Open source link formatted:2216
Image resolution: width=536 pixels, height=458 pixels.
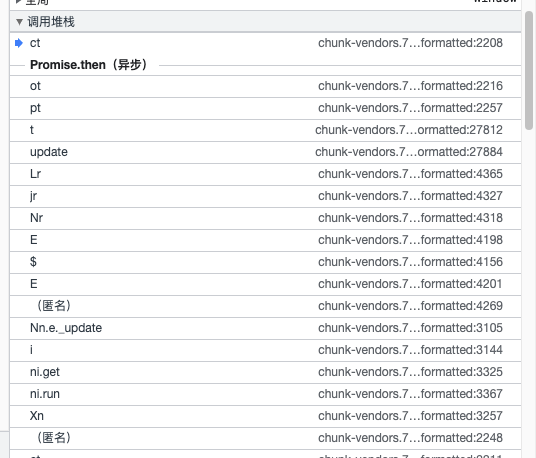tap(410, 86)
